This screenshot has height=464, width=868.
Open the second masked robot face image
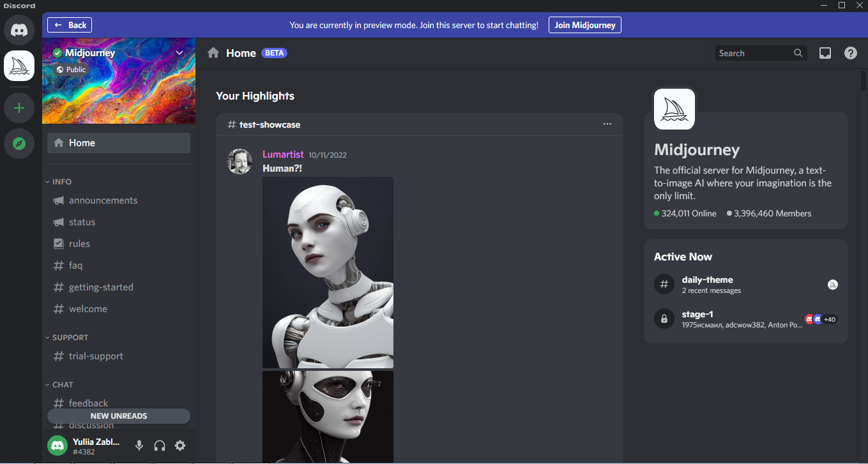click(x=328, y=417)
